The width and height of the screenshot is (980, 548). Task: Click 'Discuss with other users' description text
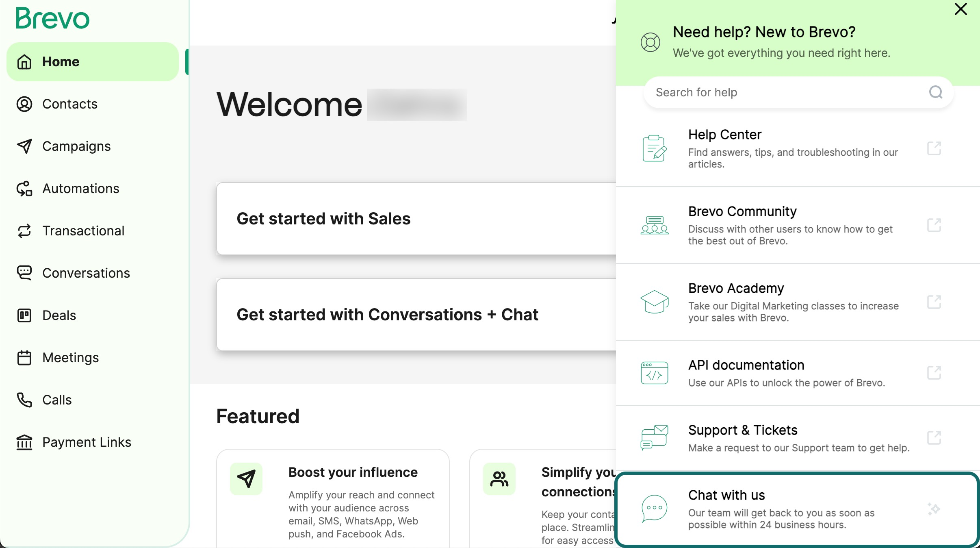point(790,235)
